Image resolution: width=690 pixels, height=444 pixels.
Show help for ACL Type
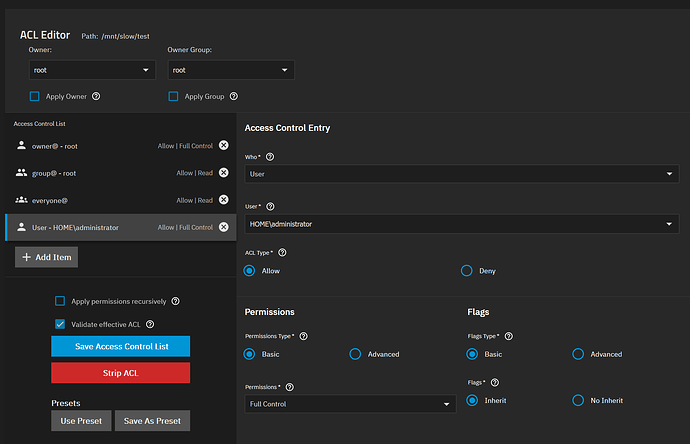click(x=283, y=253)
